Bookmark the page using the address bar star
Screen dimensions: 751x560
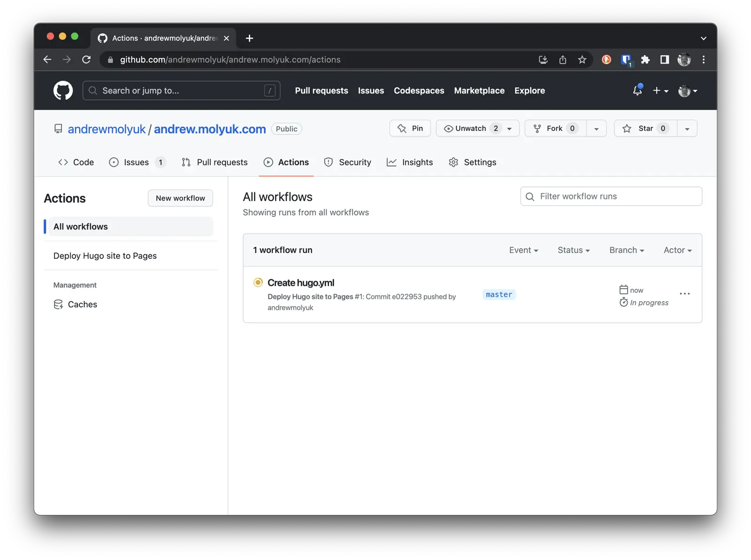click(x=582, y=60)
